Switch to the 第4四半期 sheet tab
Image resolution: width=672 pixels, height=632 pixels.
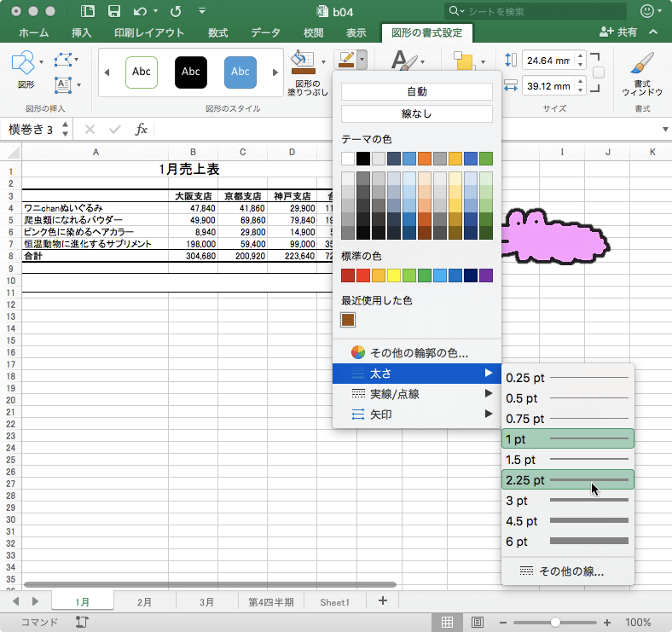point(271,602)
